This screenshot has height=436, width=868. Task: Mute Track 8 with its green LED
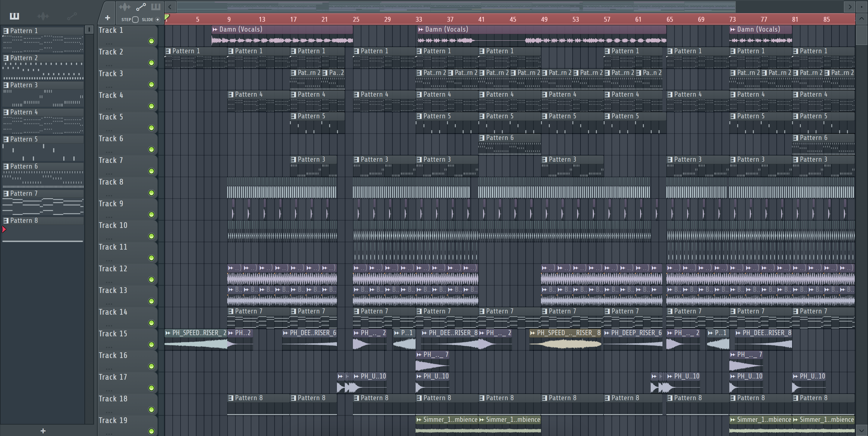click(152, 193)
